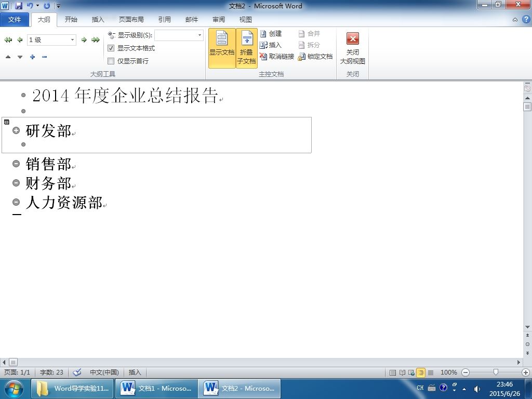Open Word Help question mark icon
The width and height of the screenshot is (532, 399).
point(526,19)
